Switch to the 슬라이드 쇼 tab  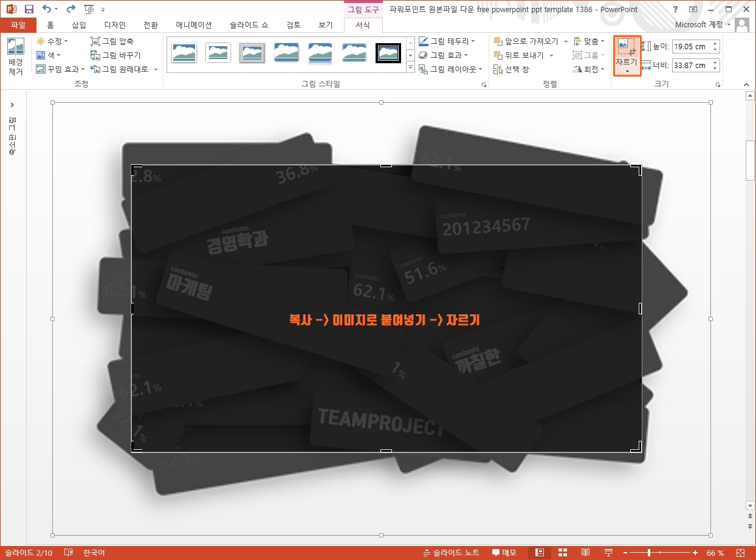coord(249,25)
